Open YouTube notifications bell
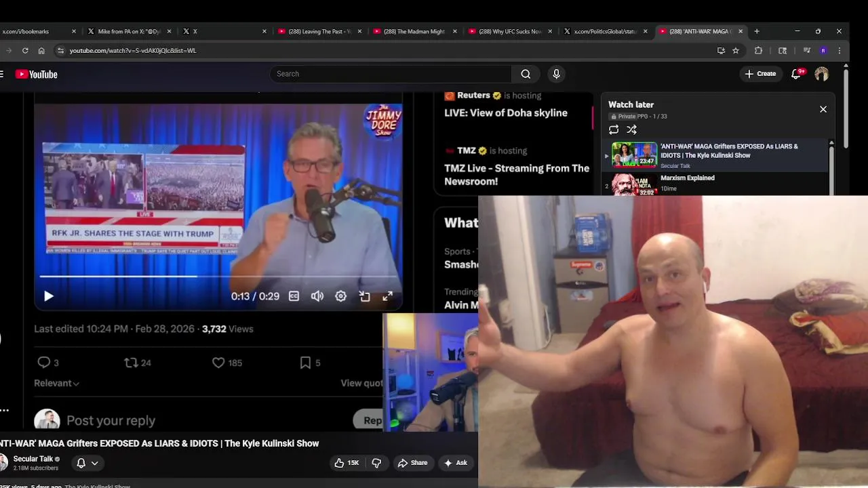Viewport: 868px width, 488px height. 797,74
